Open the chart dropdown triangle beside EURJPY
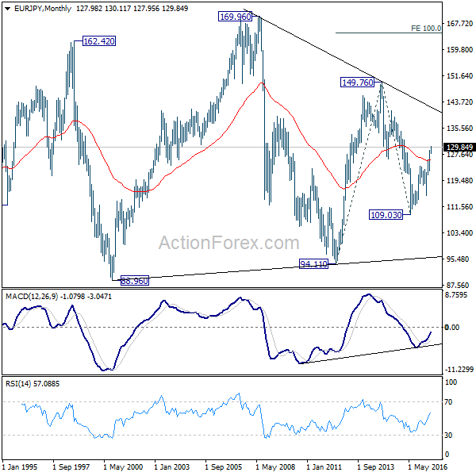The width and height of the screenshot is (476, 476). pos(8,9)
